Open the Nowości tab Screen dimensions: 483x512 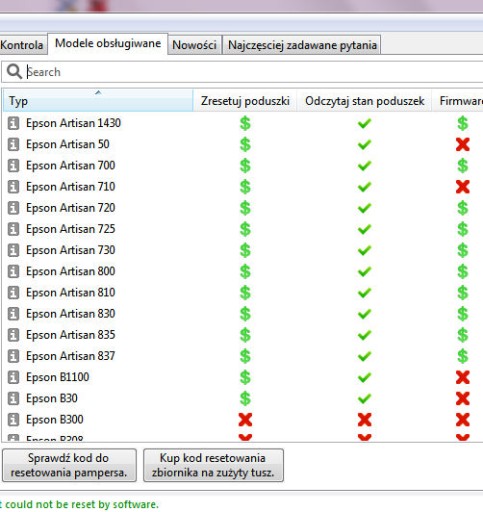(194, 45)
